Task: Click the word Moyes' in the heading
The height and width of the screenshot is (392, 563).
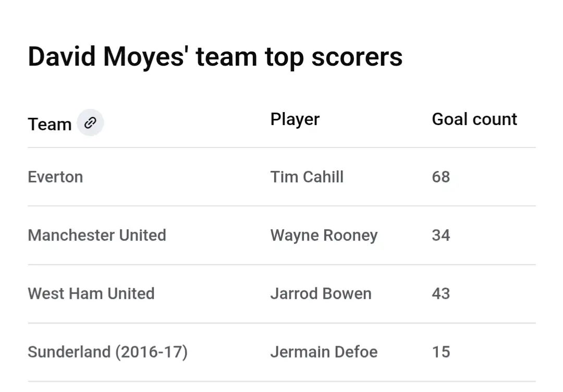Action: pos(145,56)
